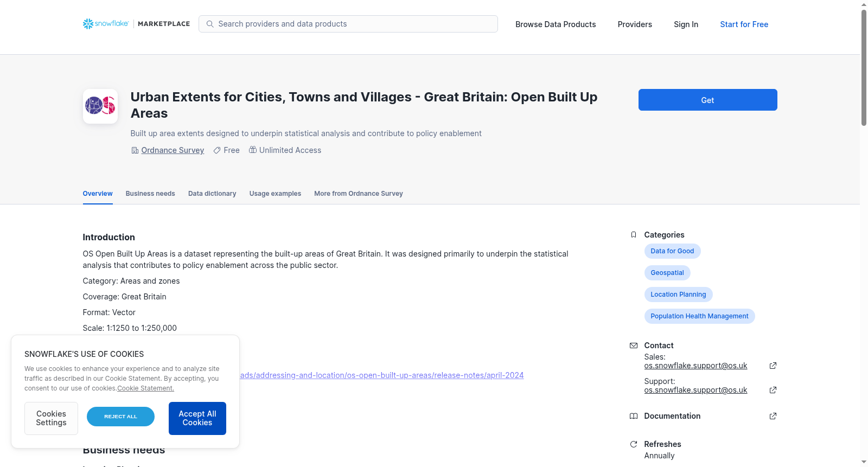The width and height of the screenshot is (868, 467).
Task: Click the blue Get button
Action: [x=707, y=100]
